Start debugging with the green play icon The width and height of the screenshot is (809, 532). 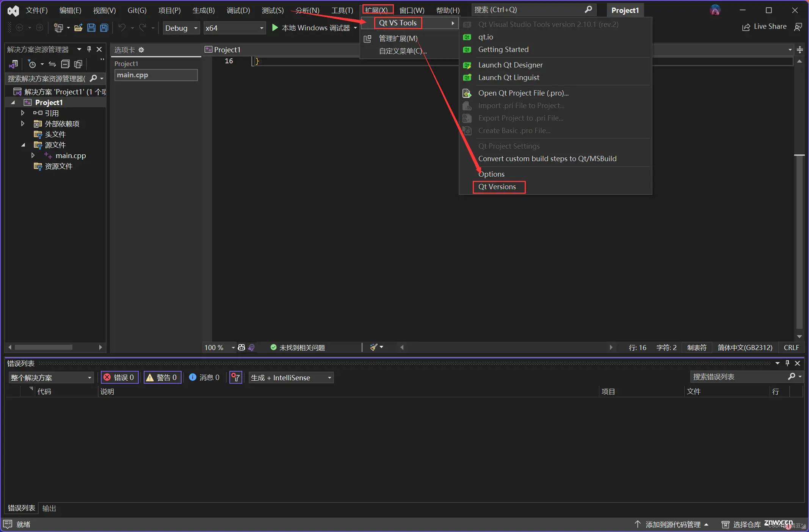pyautogui.click(x=275, y=28)
